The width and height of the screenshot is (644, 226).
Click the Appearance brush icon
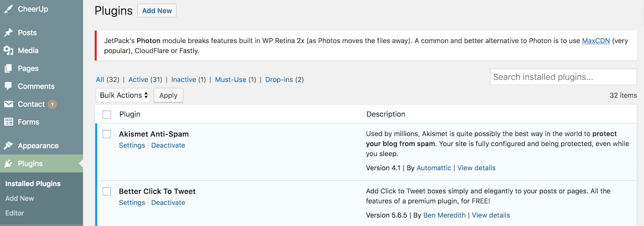pos(9,145)
